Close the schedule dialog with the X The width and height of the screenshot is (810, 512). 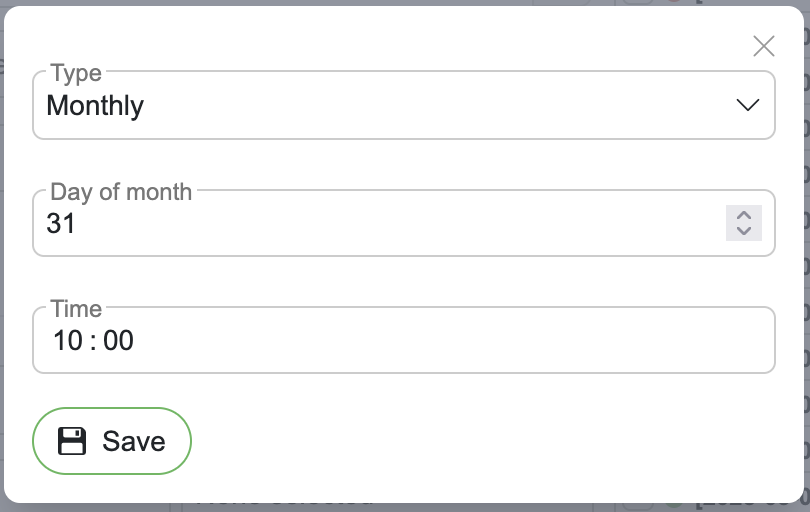click(x=763, y=46)
